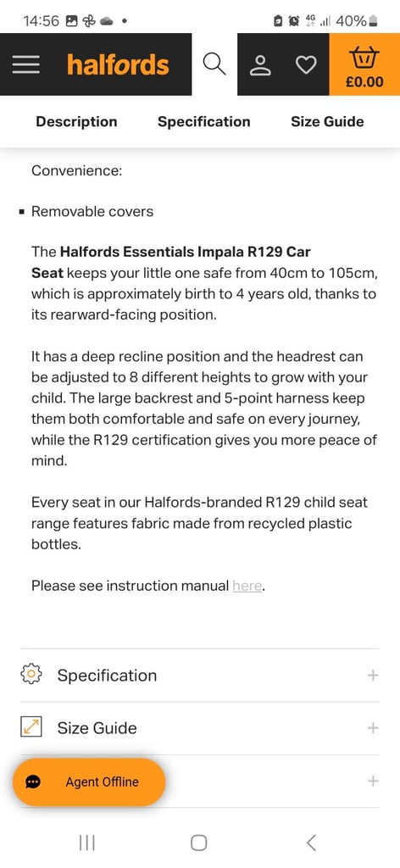Screen dimensions: 400x868
Task: Tap Android back navigation arrow
Action: (311, 843)
